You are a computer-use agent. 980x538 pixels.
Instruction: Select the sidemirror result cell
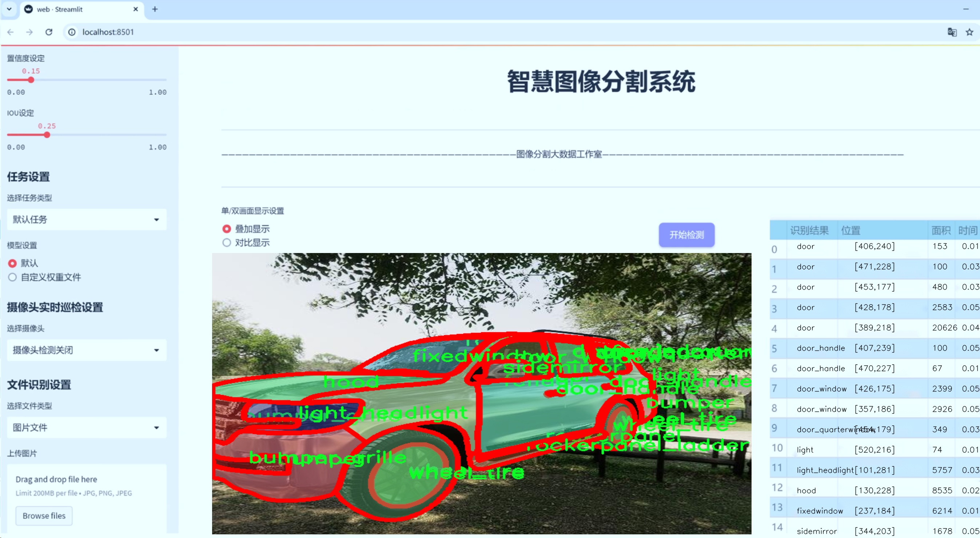coord(817,531)
